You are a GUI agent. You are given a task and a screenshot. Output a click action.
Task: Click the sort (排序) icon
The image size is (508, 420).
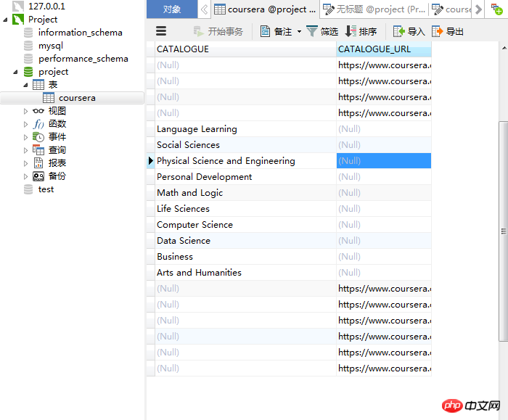pyautogui.click(x=351, y=31)
